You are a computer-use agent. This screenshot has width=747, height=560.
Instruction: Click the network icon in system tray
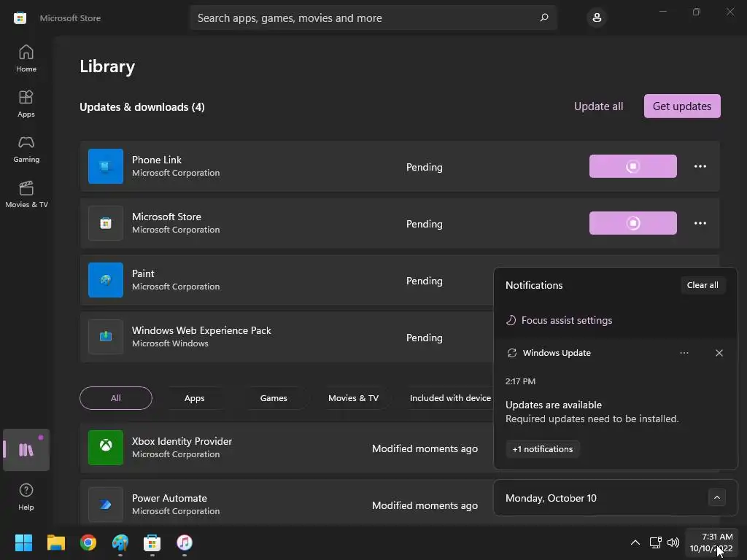pos(656,542)
